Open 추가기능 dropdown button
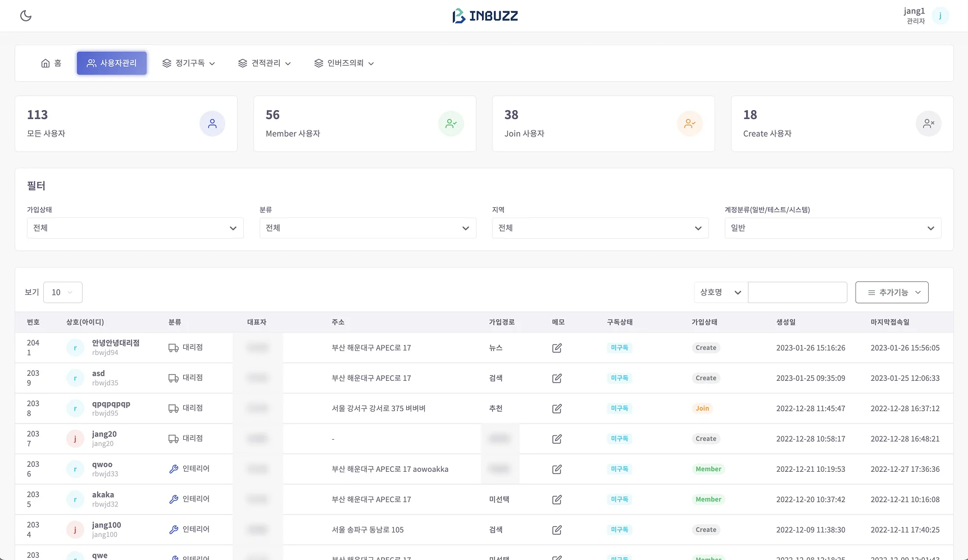The image size is (968, 560). click(x=892, y=293)
